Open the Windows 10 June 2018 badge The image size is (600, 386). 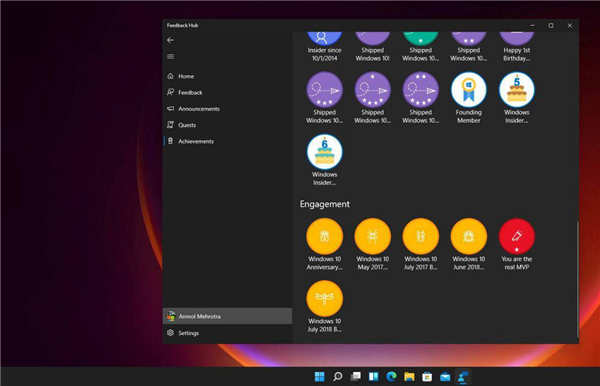coord(468,245)
